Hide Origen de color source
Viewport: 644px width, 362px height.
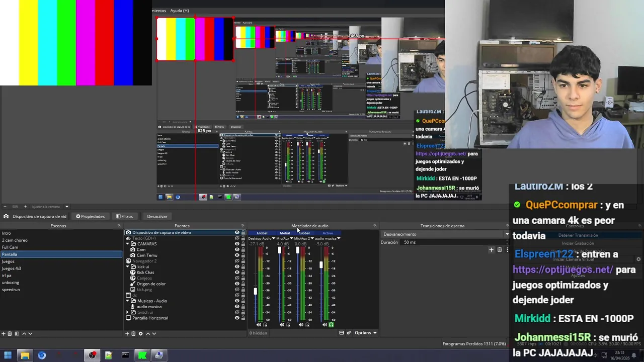tap(237, 284)
